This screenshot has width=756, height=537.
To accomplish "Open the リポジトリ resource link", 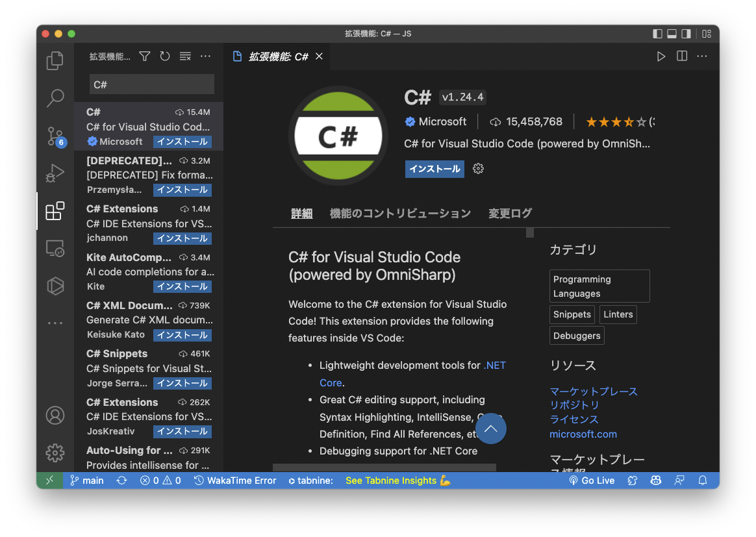I will click(x=574, y=405).
